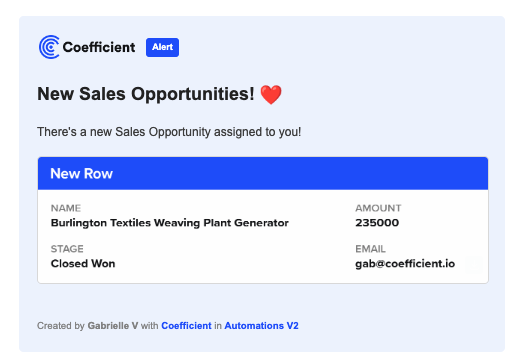The height and width of the screenshot is (363, 524).
Task: Select the Closed Won stage value
Action: click(83, 263)
